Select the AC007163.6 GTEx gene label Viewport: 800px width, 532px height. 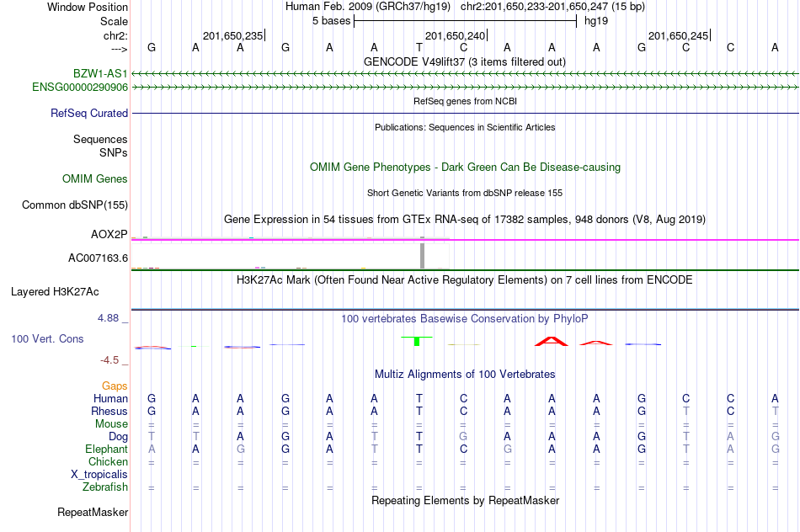coord(98,258)
